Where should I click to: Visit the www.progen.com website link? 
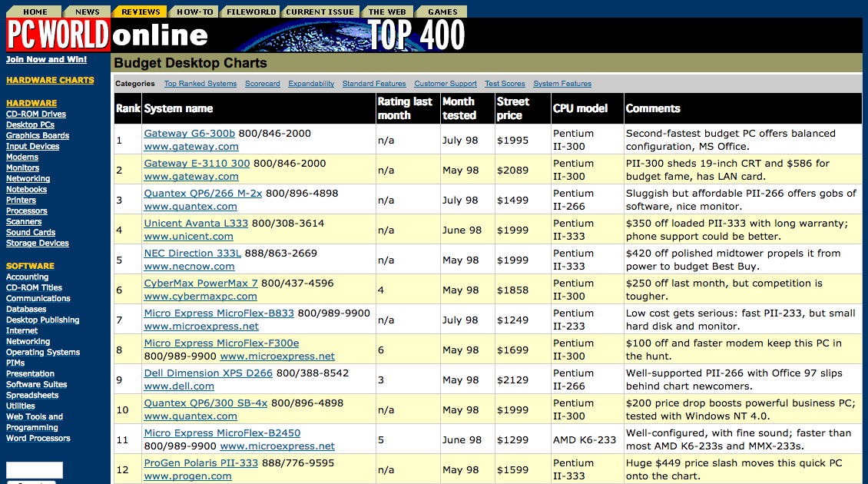click(187, 476)
